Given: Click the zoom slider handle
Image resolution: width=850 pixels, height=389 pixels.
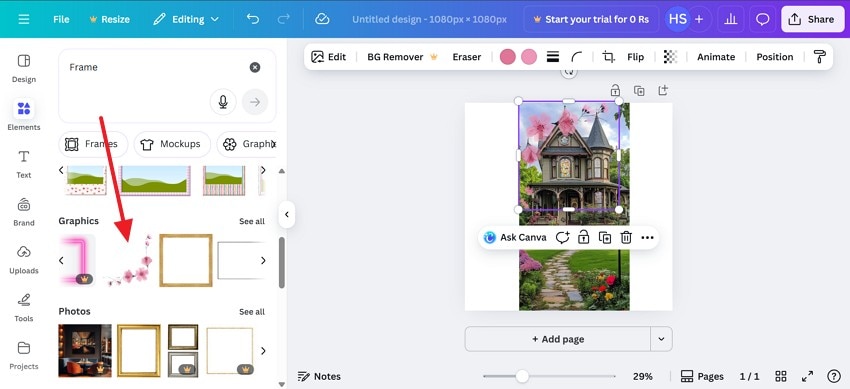Looking at the screenshot, I should point(522,376).
